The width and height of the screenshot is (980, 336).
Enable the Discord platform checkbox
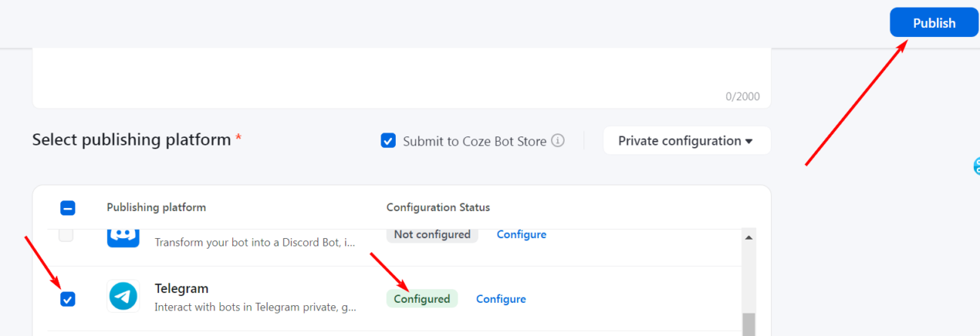(x=66, y=235)
